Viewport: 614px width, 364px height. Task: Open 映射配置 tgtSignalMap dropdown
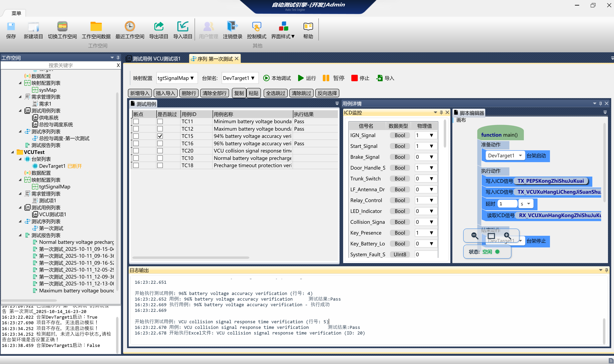[x=176, y=78]
